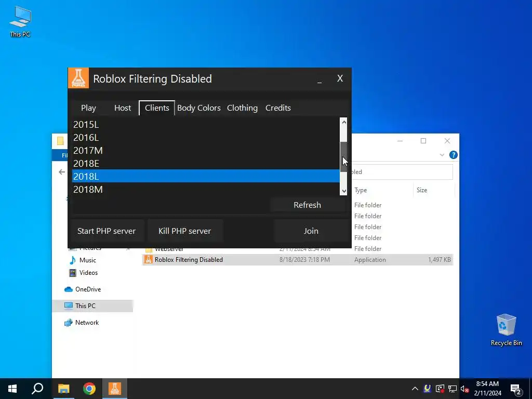
Task: Select client 2018E in the list
Action: click(x=206, y=163)
